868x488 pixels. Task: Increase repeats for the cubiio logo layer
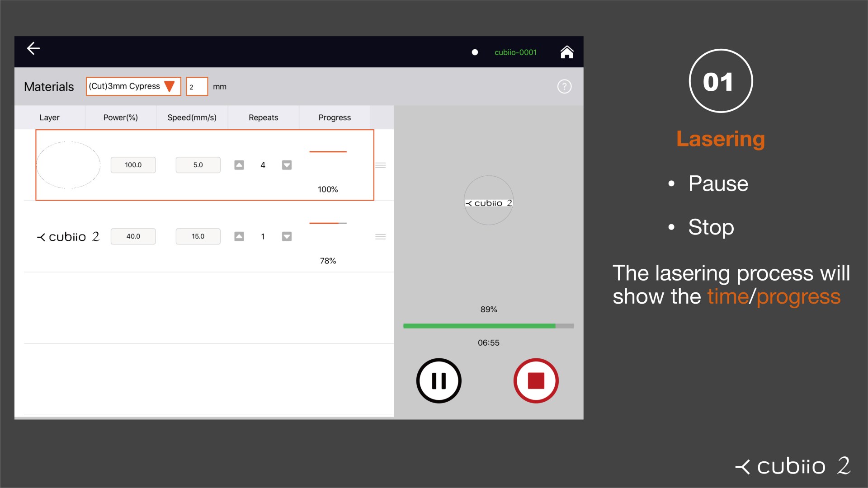pyautogui.click(x=239, y=236)
